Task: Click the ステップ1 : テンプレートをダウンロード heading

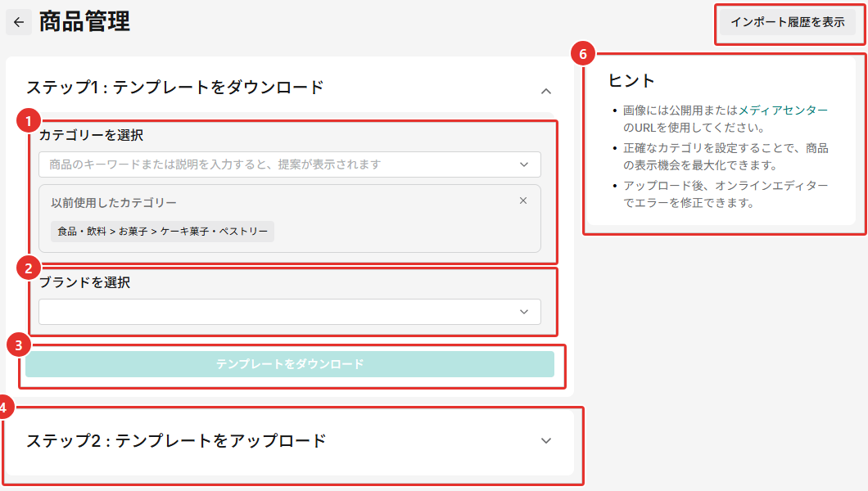Action: point(175,88)
